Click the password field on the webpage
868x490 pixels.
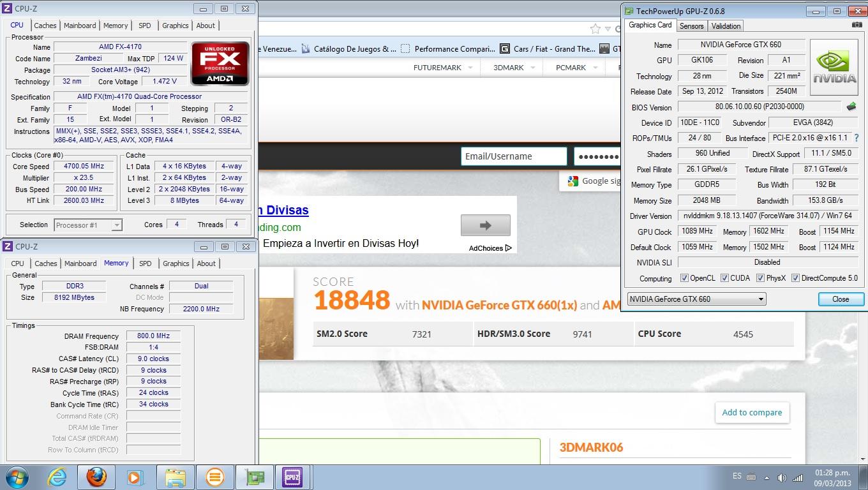(x=597, y=156)
